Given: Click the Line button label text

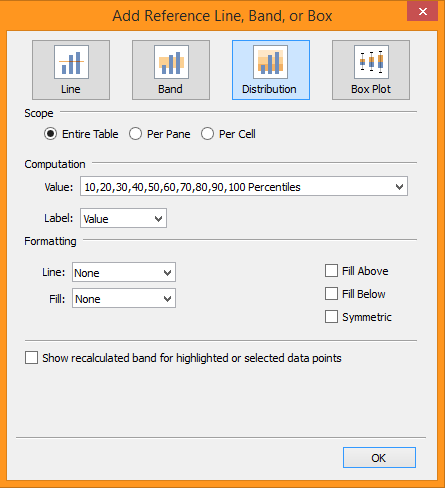Looking at the screenshot, I should (71, 89).
